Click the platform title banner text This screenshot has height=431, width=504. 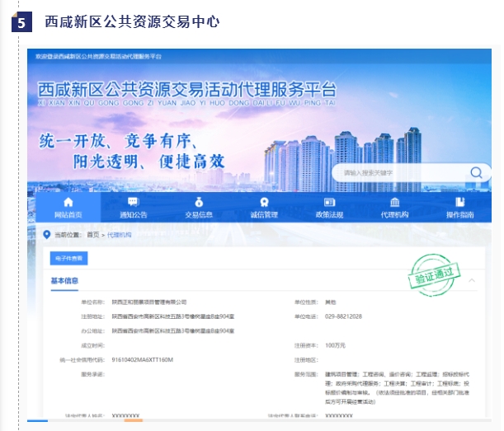(x=187, y=90)
